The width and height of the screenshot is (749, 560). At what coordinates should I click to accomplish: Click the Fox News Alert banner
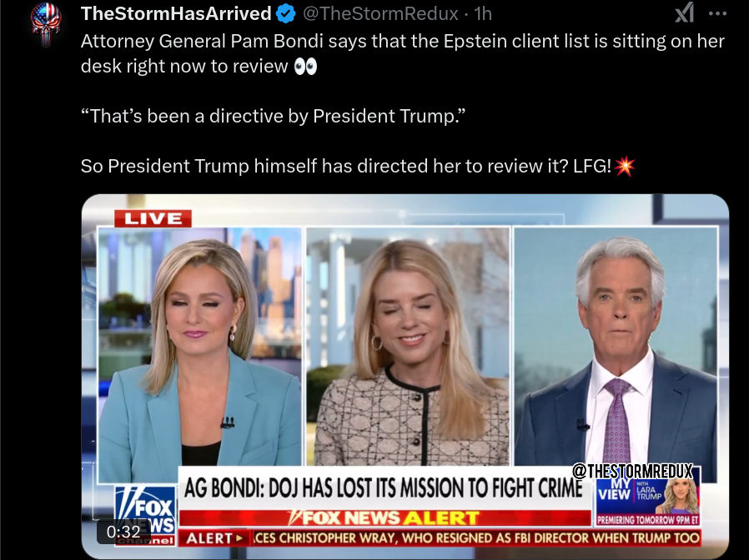coord(385,518)
